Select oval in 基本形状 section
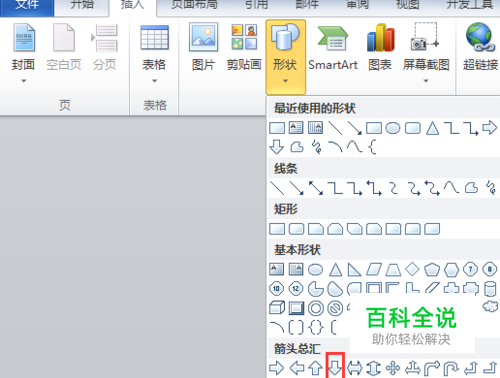The height and width of the screenshot is (378, 500). click(315, 270)
